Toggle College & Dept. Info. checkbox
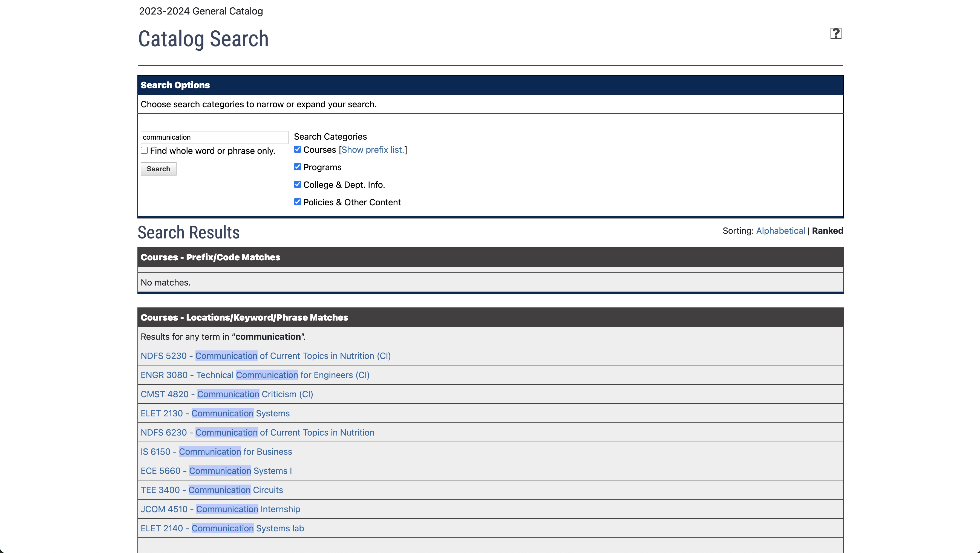Viewport: 980px width, 553px height. click(298, 184)
